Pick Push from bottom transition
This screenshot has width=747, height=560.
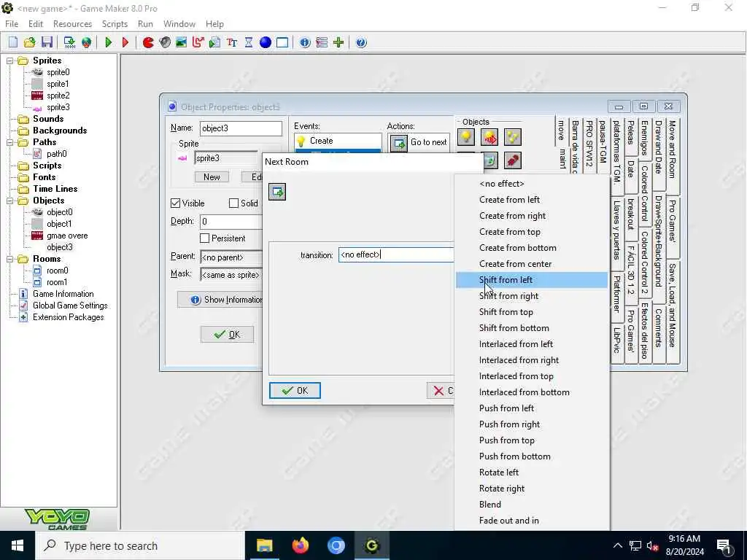(532, 456)
